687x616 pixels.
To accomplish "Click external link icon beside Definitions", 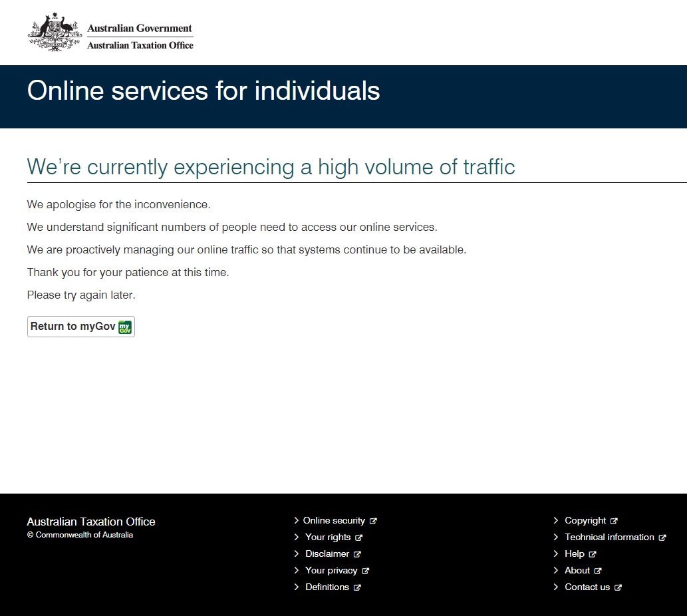I will coord(358,587).
